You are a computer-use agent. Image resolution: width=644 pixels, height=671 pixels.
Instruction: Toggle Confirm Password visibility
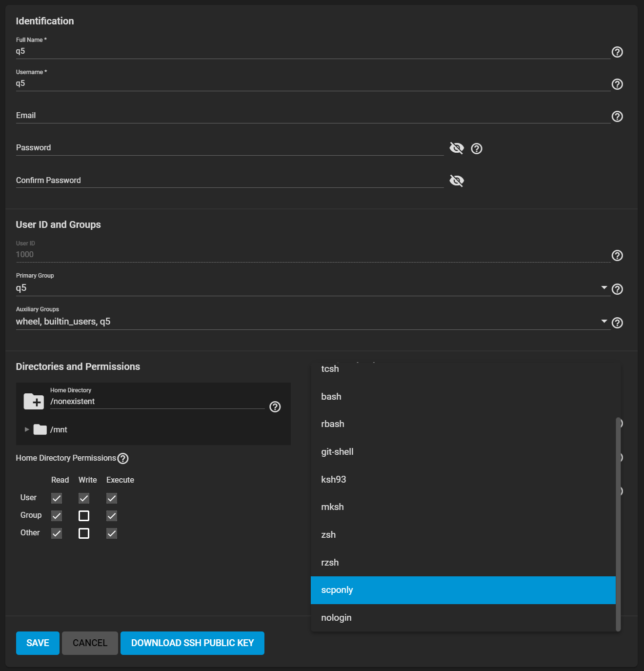[x=457, y=181]
